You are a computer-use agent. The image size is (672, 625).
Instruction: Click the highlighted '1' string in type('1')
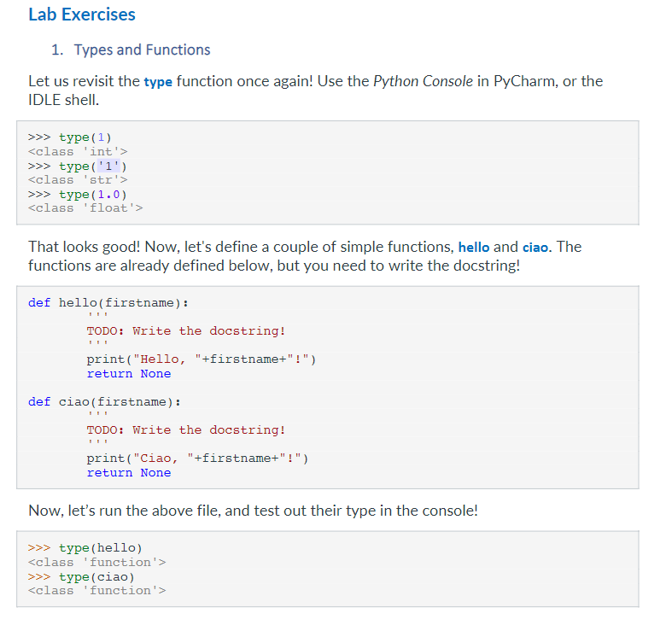coord(108,166)
